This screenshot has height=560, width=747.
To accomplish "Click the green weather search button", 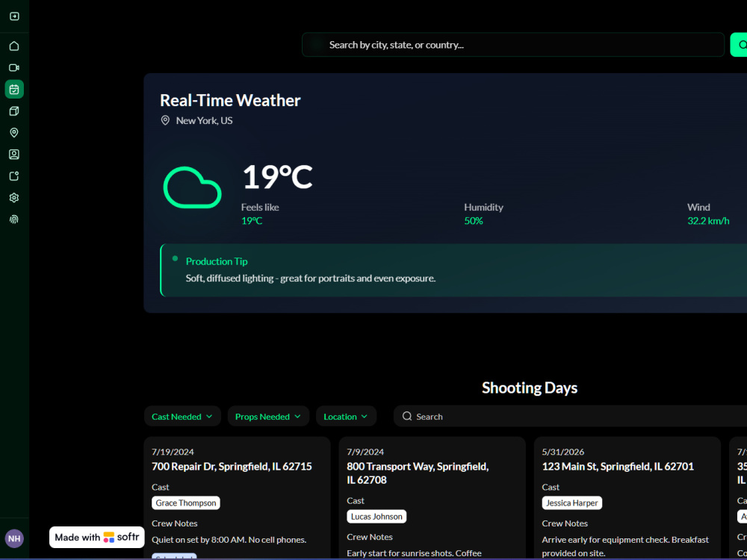I will [x=739, y=45].
